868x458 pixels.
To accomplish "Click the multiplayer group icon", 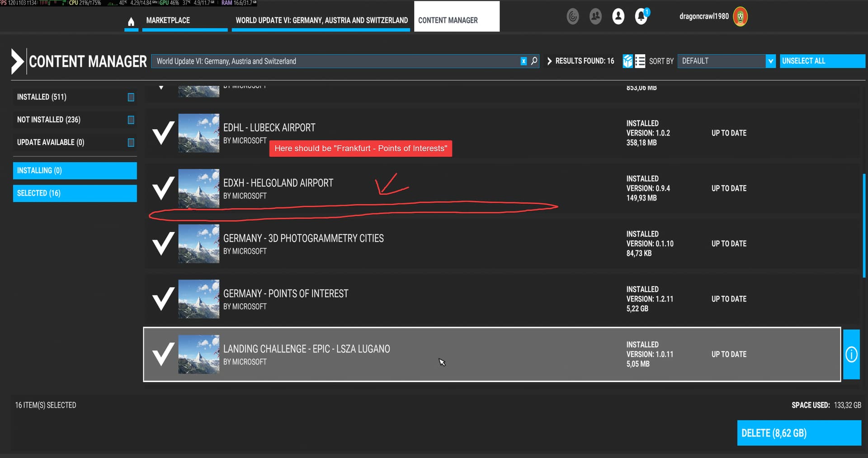I will pyautogui.click(x=595, y=17).
